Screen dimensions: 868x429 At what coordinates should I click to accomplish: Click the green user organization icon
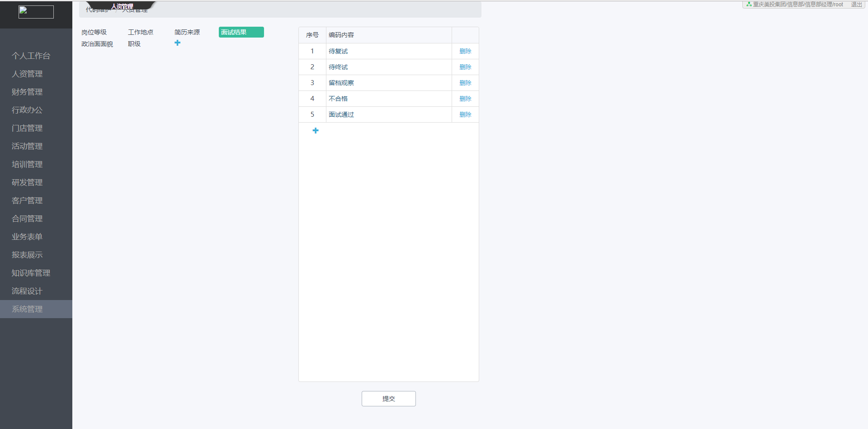click(x=749, y=5)
